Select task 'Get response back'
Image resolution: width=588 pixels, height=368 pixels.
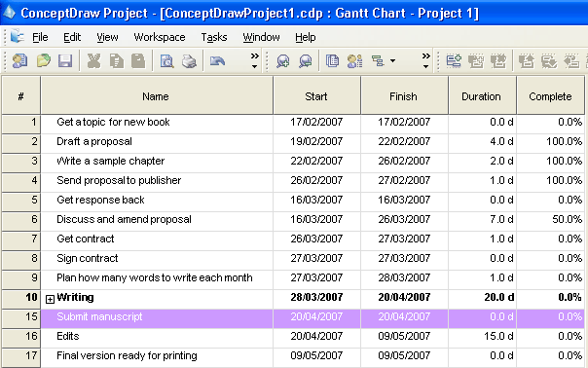(x=100, y=201)
